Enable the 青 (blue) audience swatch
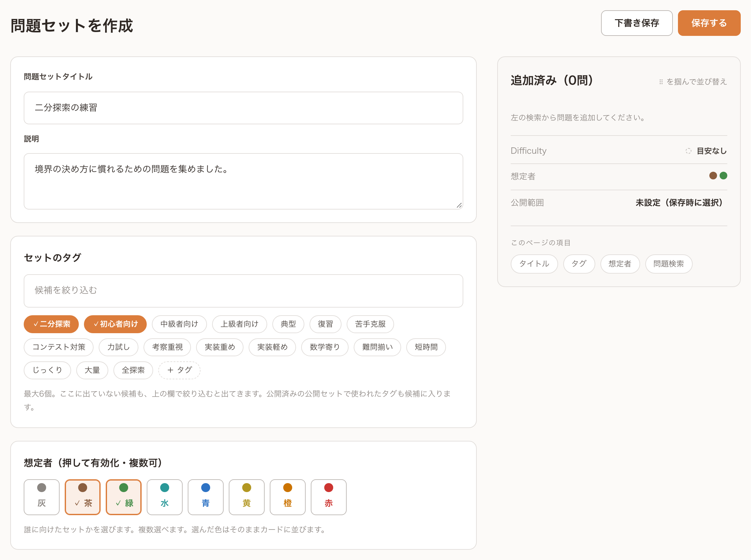 [206, 497]
